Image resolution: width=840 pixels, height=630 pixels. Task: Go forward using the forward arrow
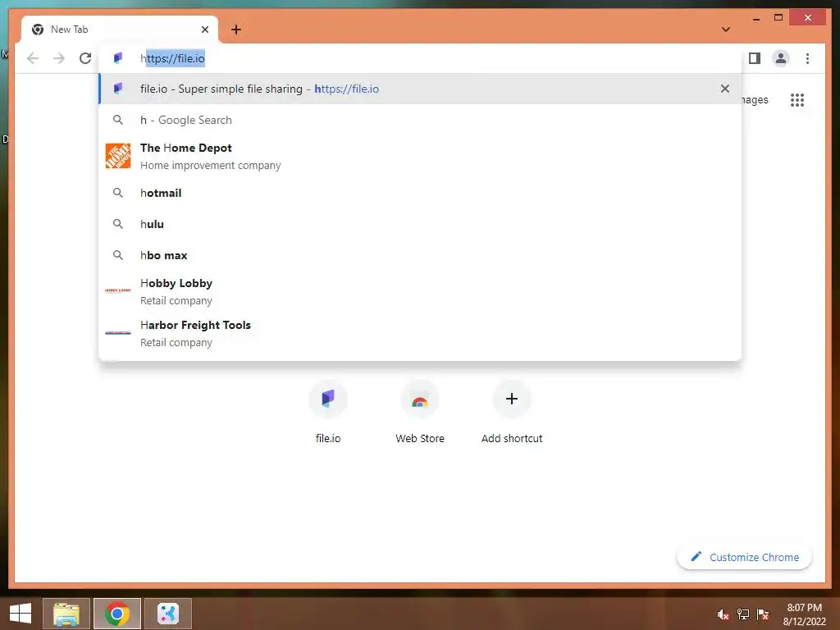pyautogui.click(x=59, y=58)
